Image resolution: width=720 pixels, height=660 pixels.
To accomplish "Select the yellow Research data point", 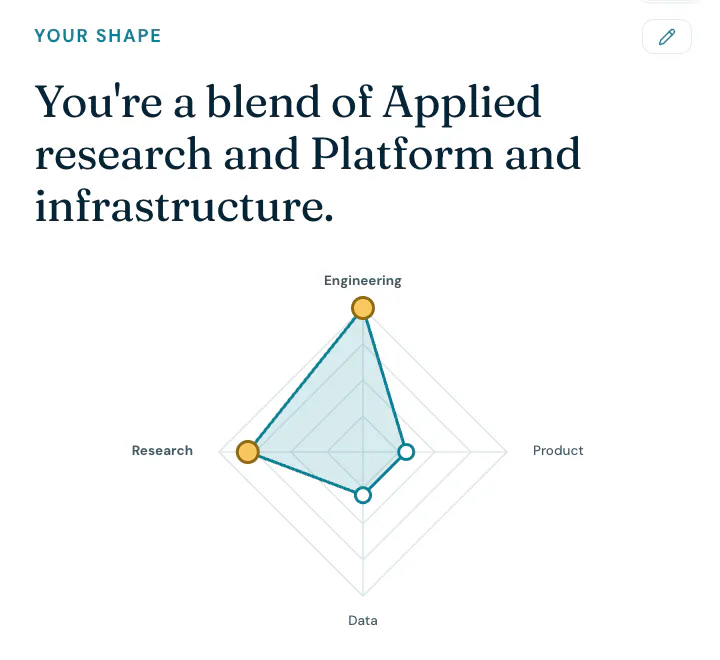I will (x=248, y=452).
